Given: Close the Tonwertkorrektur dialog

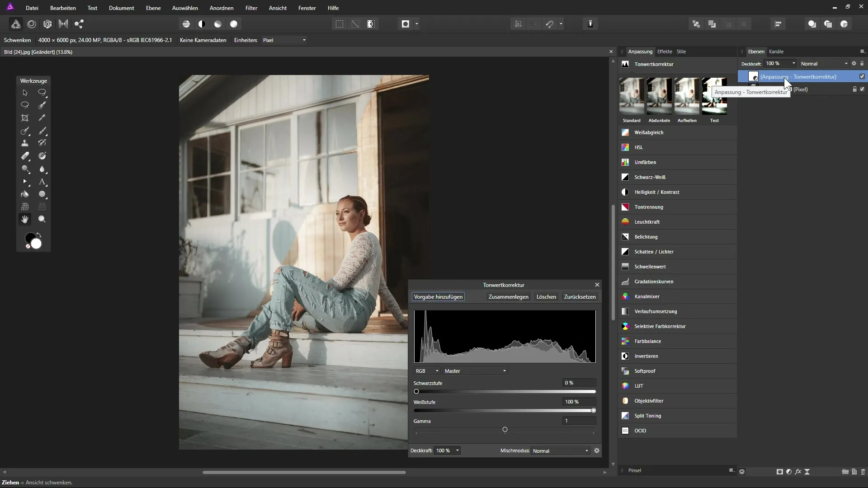Looking at the screenshot, I should tap(597, 285).
